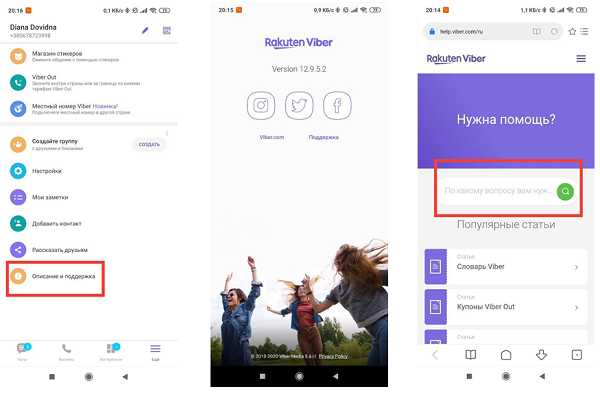Tap Рассказать друзьям share icon
The image size is (600, 400).
(x=18, y=250)
